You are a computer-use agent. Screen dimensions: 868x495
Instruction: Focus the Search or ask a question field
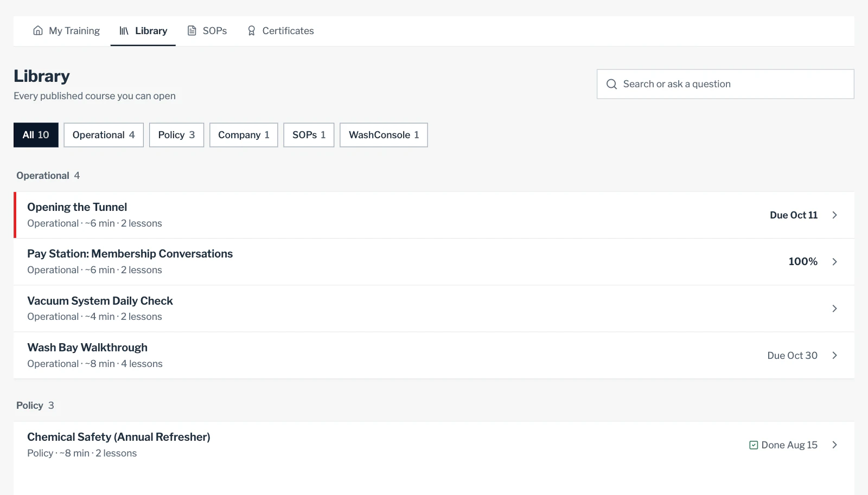pos(725,84)
